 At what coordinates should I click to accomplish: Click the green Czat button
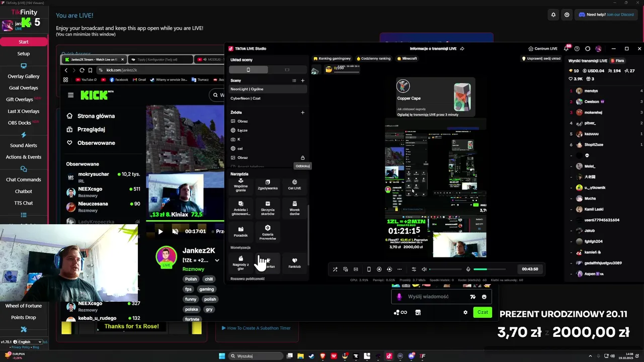click(x=482, y=312)
